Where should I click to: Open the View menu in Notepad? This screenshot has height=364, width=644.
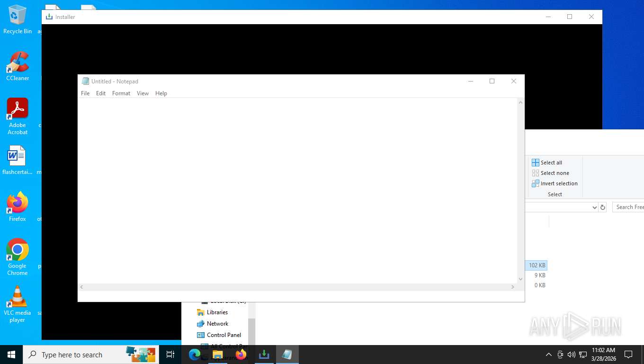point(143,93)
